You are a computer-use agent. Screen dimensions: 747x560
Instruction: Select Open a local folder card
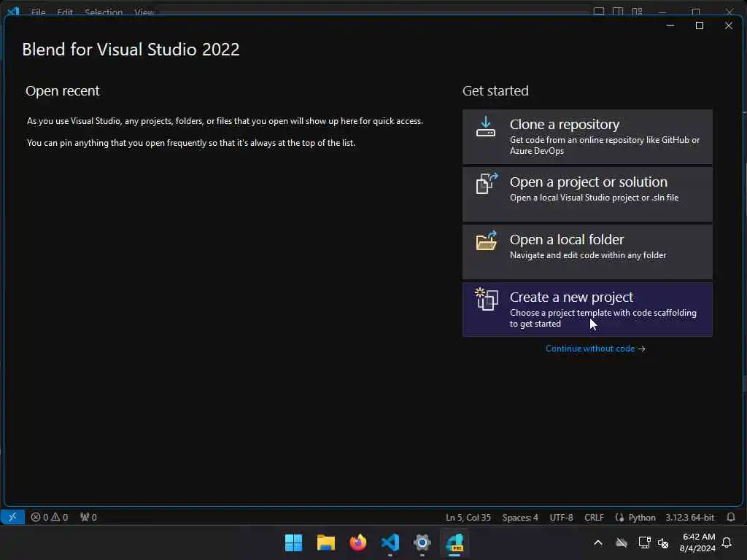pyautogui.click(x=587, y=252)
